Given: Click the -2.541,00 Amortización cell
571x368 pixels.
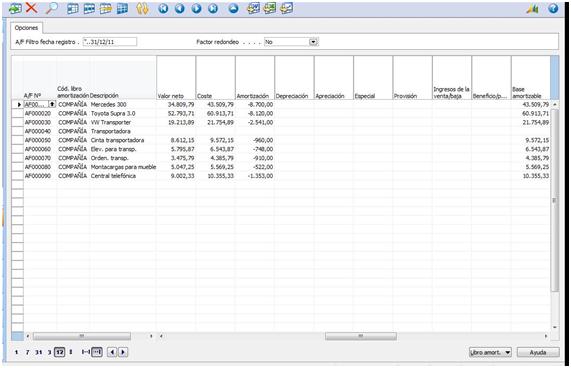Looking at the screenshot, I should tap(255, 122).
